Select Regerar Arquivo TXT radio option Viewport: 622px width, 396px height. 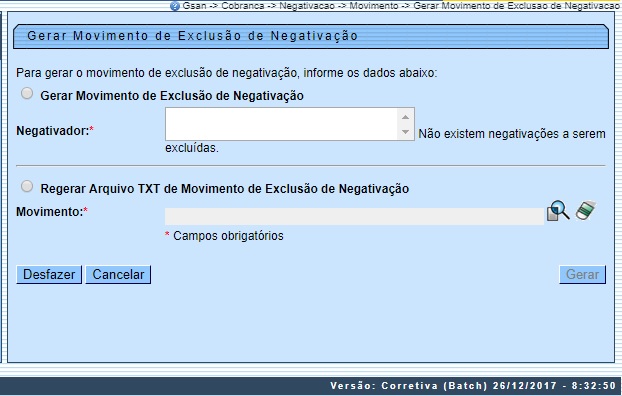pyautogui.click(x=27, y=186)
